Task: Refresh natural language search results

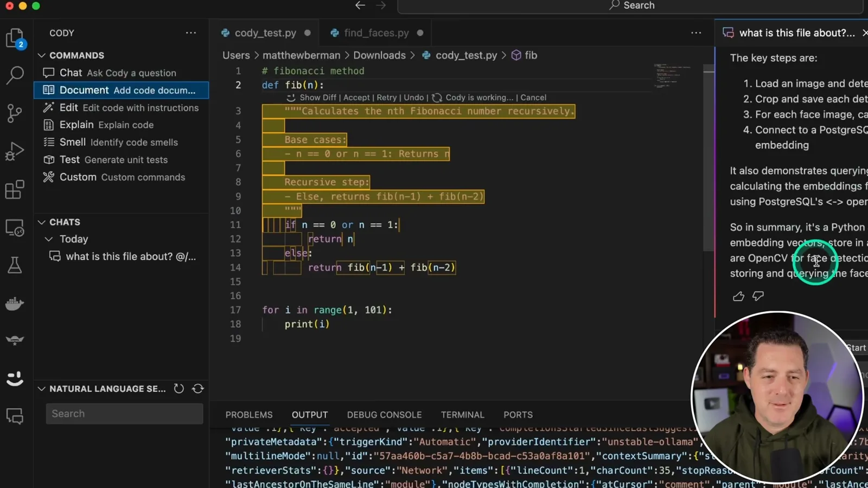Action: click(x=178, y=389)
